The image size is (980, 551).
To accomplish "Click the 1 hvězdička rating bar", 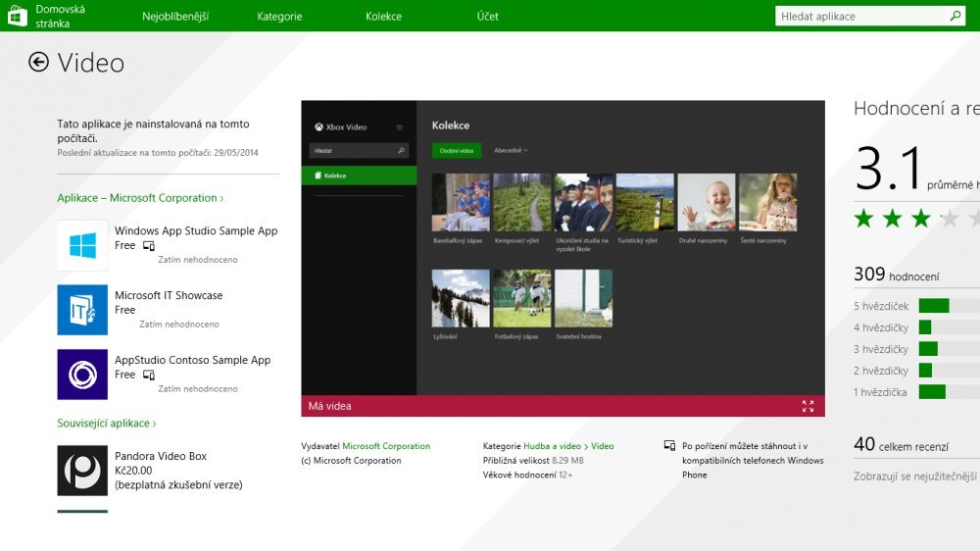I will click(x=950, y=392).
